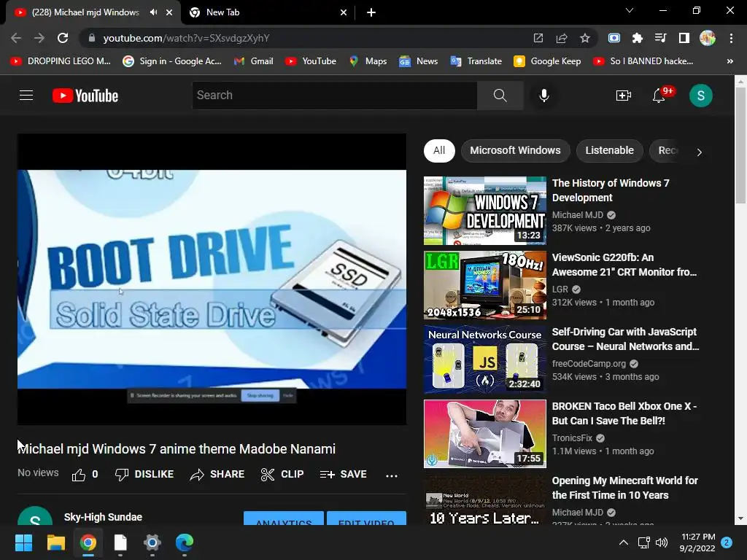Open Settings gear in taskbar
This screenshot has width=747, height=560.
point(152,542)
